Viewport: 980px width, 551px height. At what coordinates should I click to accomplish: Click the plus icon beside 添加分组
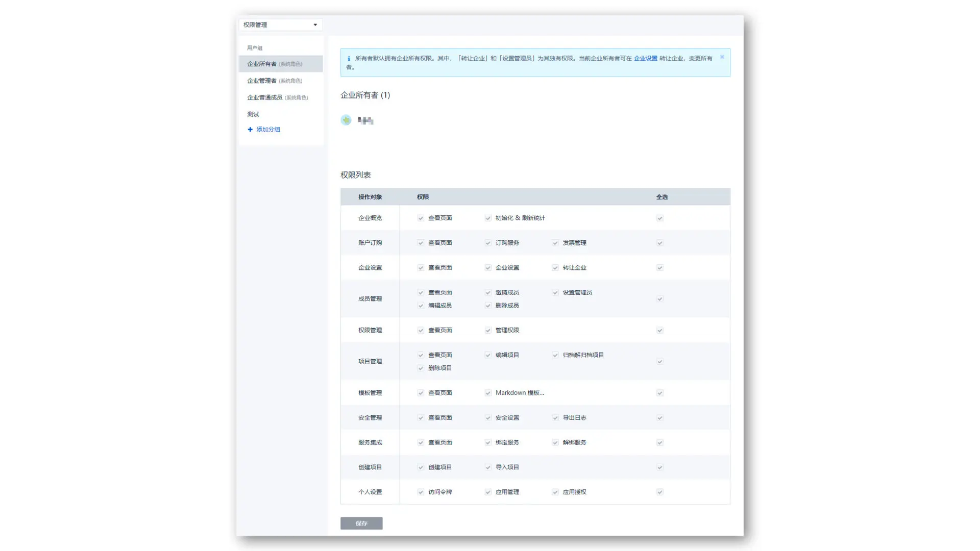coord(250,130)
